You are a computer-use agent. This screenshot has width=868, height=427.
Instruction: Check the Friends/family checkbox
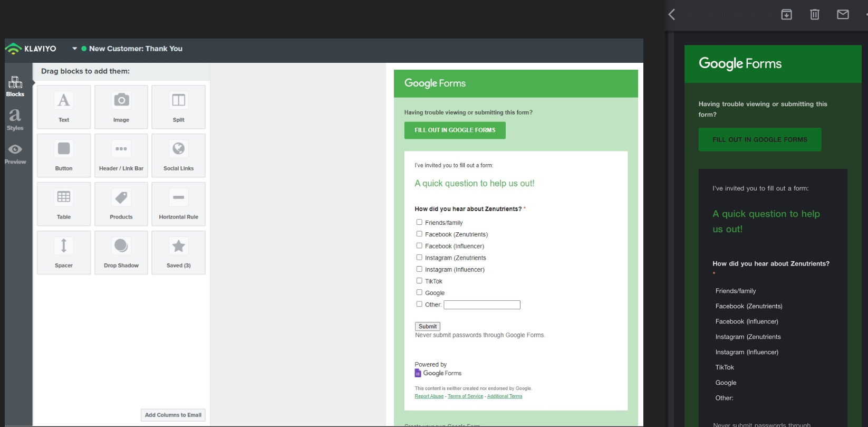(419, 222)
